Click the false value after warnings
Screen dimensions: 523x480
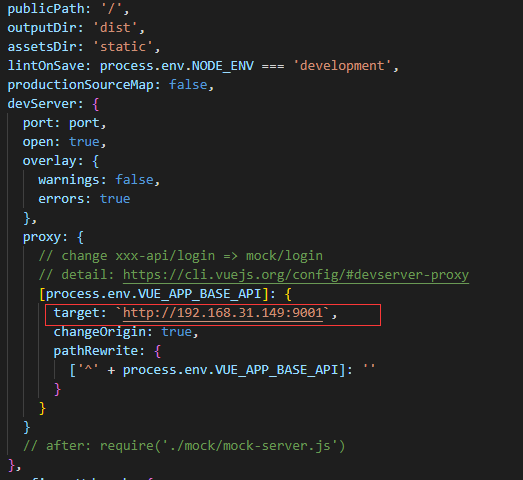134,180
